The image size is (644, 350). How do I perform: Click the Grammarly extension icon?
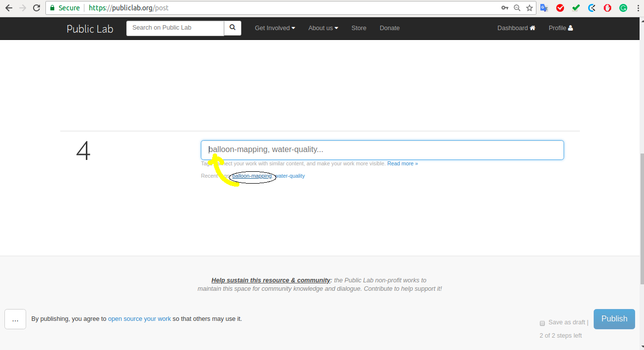(623, 8)
